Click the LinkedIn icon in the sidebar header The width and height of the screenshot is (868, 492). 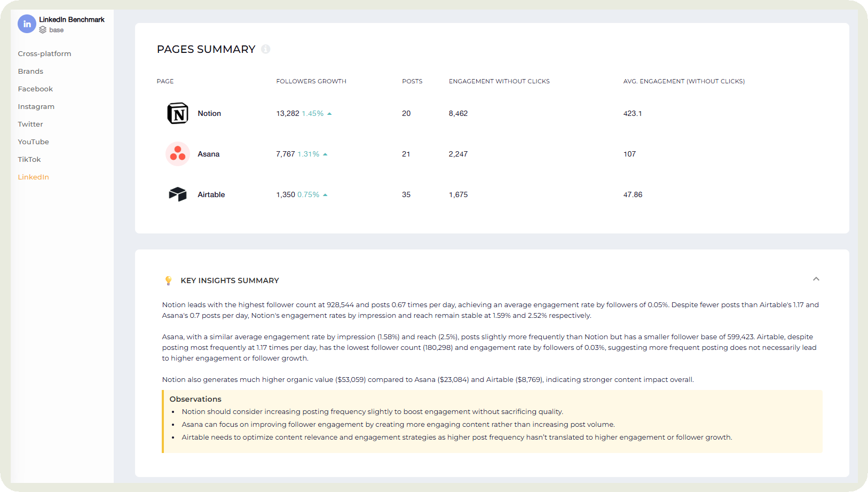pos(27,24)
